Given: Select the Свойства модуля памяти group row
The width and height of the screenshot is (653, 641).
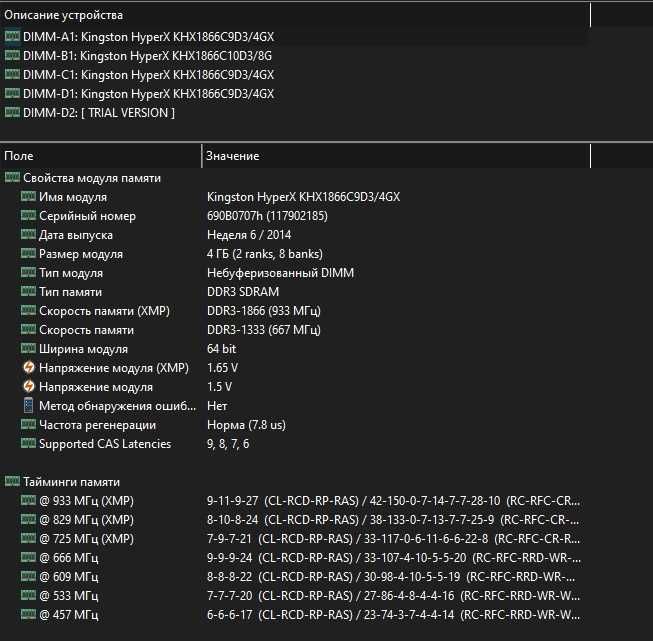Looking at the screenshot, I should [92, 178].
